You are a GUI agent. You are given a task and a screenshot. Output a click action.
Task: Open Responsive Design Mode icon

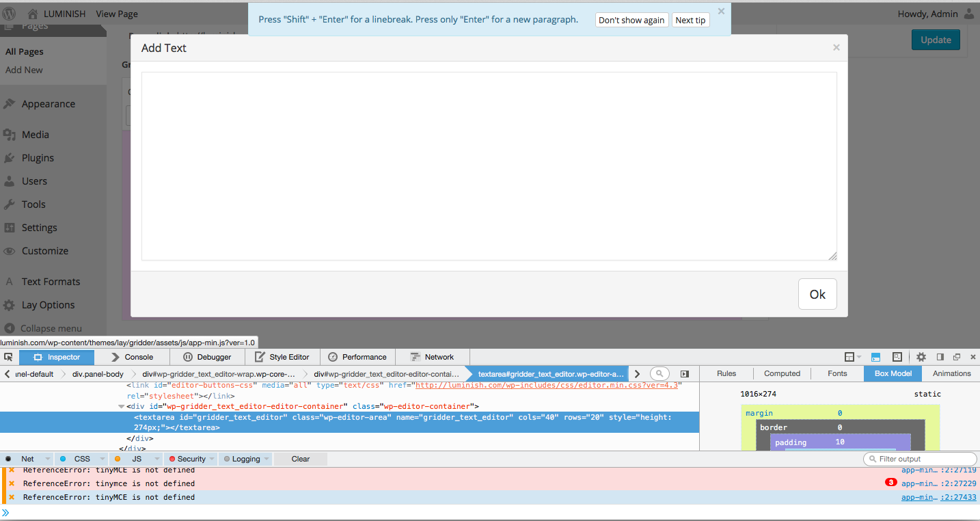click(x=897, y=356)
